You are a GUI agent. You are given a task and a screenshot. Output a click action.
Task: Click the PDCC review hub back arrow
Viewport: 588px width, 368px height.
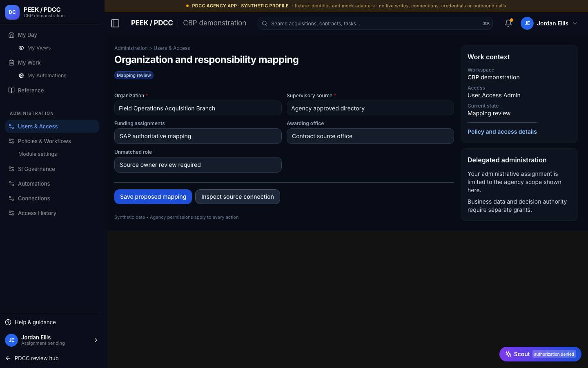(x=8, y=358)
